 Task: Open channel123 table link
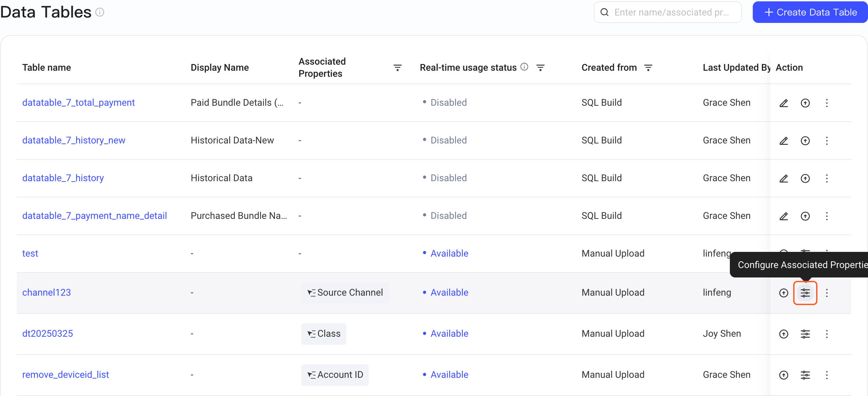(x=46, y=293)
